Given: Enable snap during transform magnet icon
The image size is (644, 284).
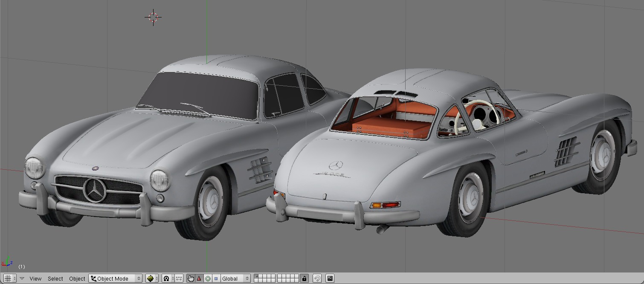Looking at the screenshot, I should tap(317, 278).
